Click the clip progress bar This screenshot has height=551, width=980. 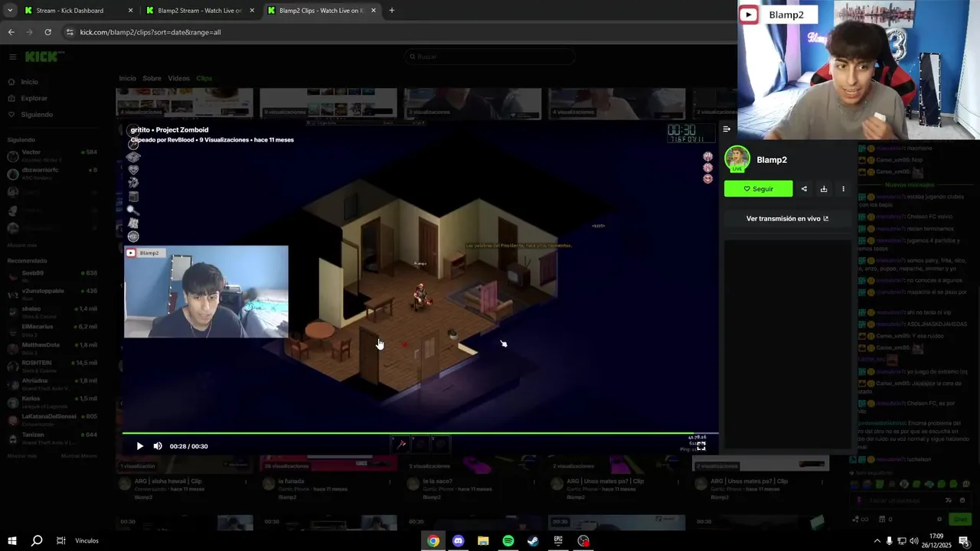(x=420, y=434)
